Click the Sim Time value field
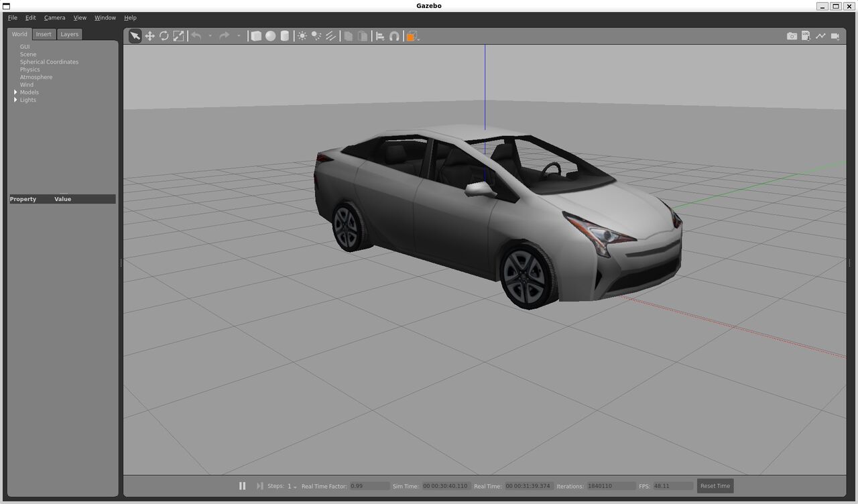Viewport: 858px width, 504px height. 445,486
